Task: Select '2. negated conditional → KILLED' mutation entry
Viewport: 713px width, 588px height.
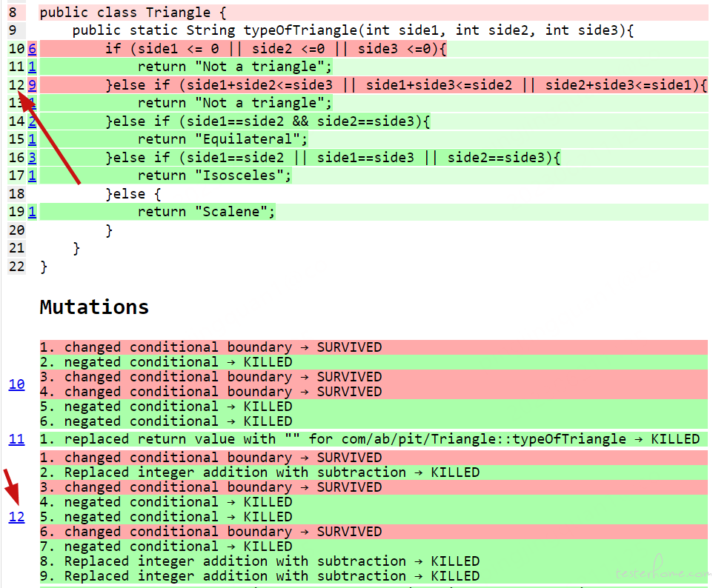Action: click(x=374, y=362)
